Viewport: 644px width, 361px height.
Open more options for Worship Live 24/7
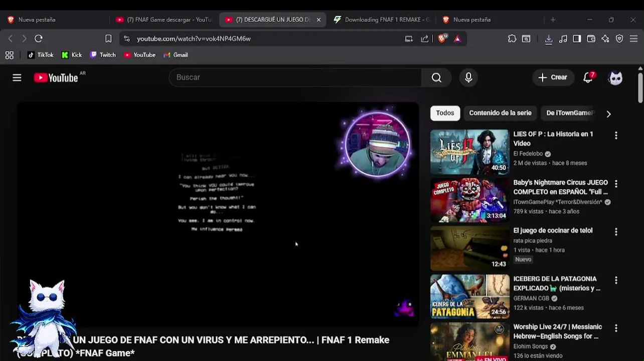(x=616, y=328)
